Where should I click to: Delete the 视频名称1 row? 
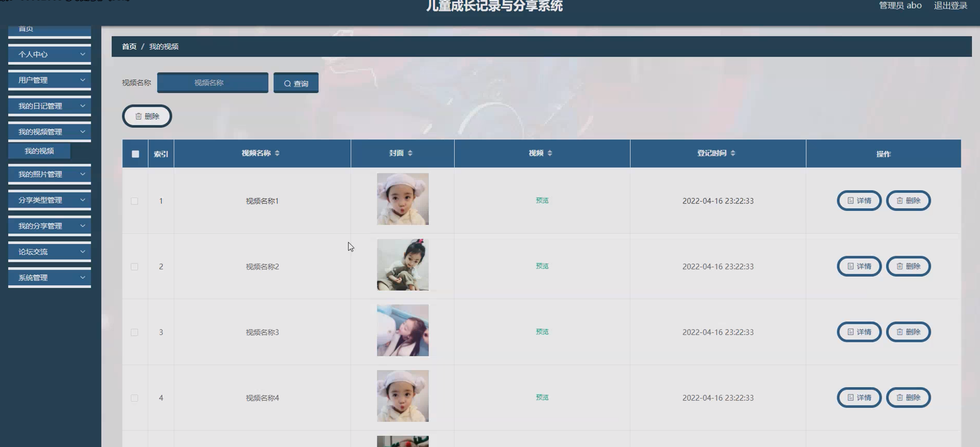(908, 201)
